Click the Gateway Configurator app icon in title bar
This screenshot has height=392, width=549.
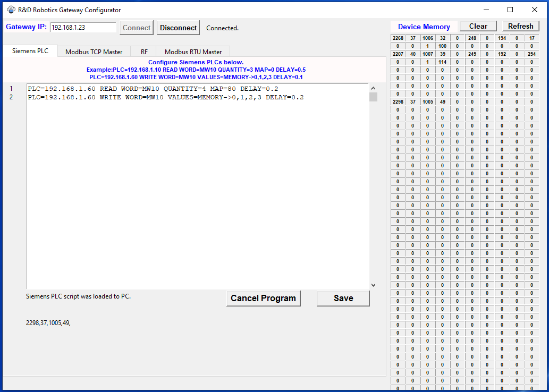11,10
